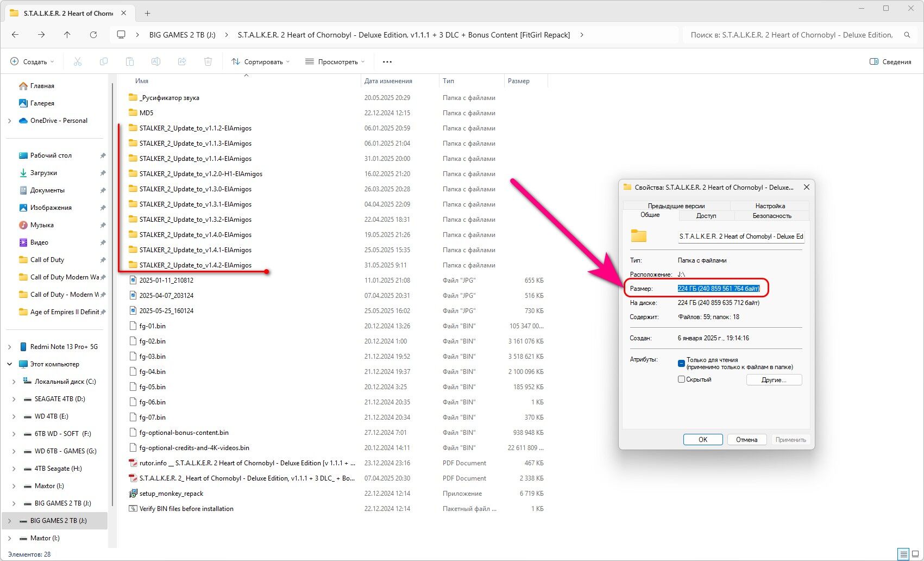Expand Локальный диск (C:) node
The image size is (924, 561).
pyautogui.click(x=14, y=382)
